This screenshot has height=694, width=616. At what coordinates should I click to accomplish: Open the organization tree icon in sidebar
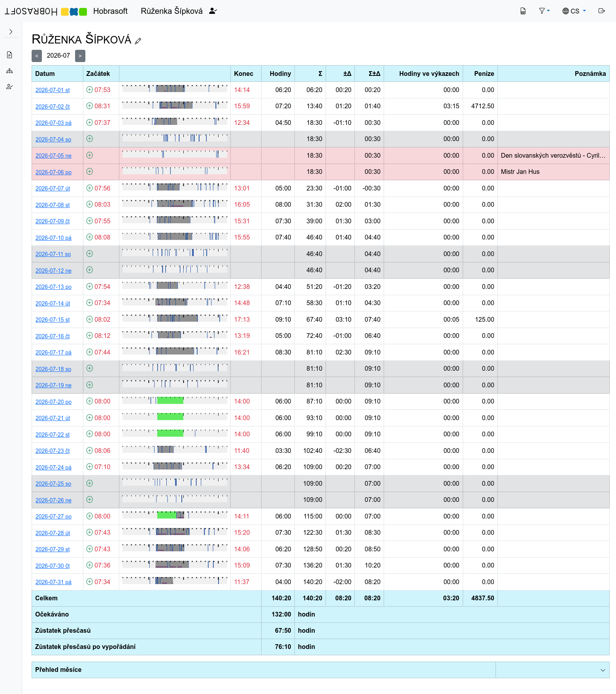tap(9, 71)
